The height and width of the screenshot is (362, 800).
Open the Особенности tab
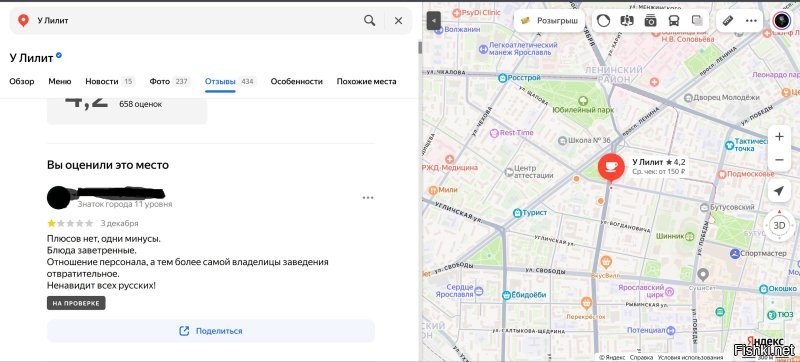click(296, 81)
